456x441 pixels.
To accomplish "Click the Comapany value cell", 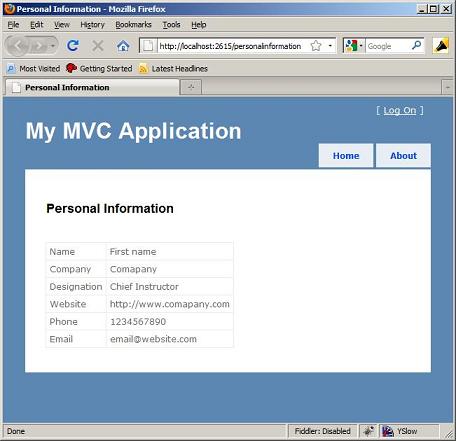I will 170,269.
